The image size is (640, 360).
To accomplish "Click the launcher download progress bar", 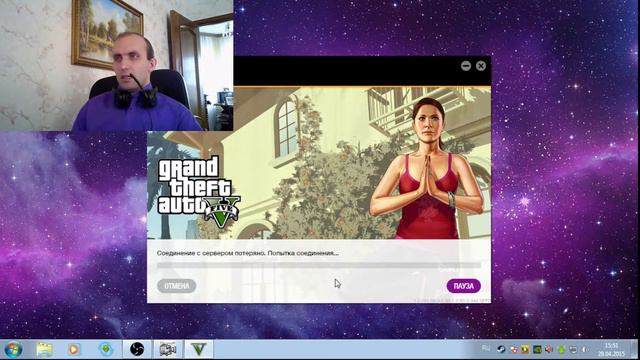I will coord(319,265).
